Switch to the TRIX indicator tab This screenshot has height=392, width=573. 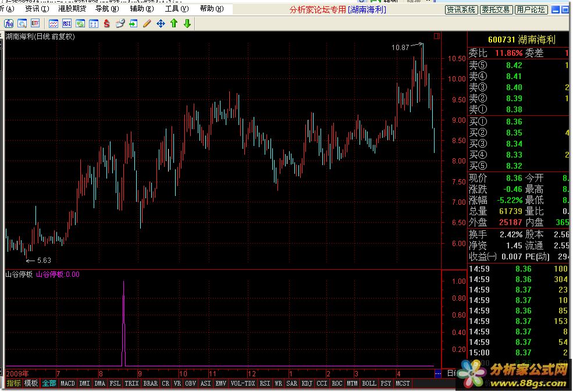[x=131, y=383]
